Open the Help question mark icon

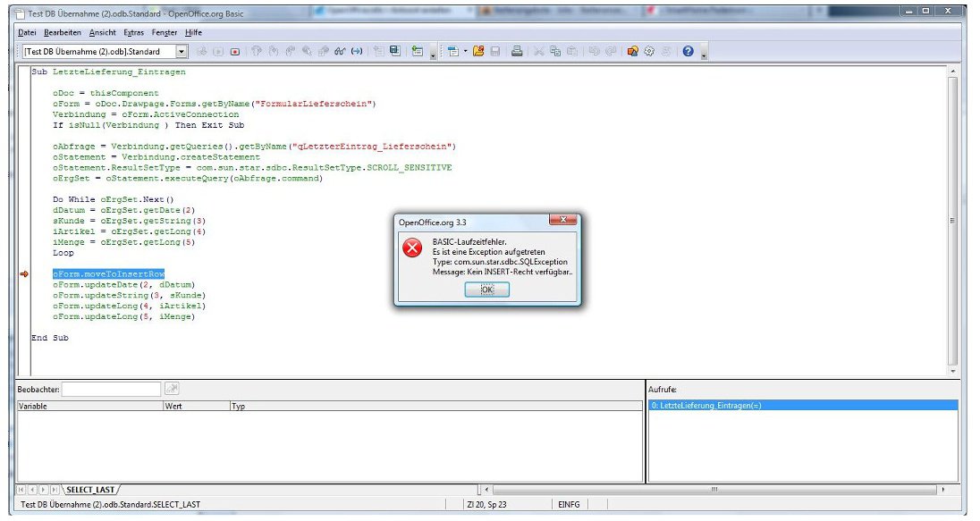tap(688, 52)
